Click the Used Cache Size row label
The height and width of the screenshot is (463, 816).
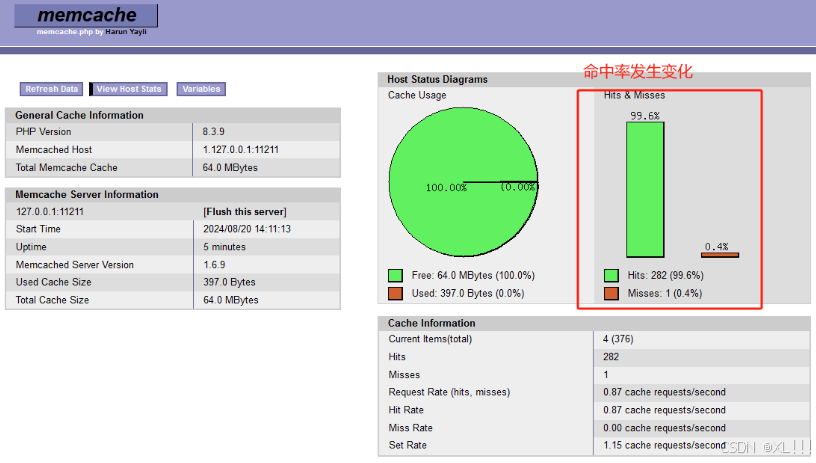tap(53, 282)
